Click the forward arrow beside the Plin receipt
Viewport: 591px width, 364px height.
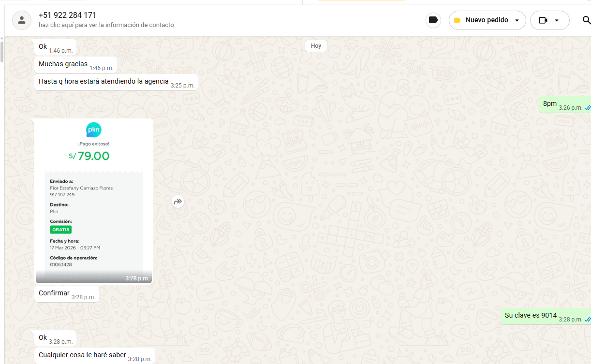tap(178, 202)
